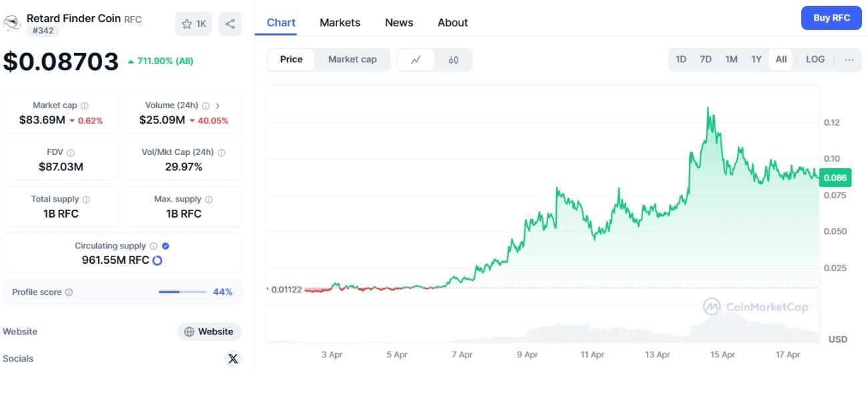
Task: Click the 3 Apr date on chart axis
Action: click(x=332, y=355)
